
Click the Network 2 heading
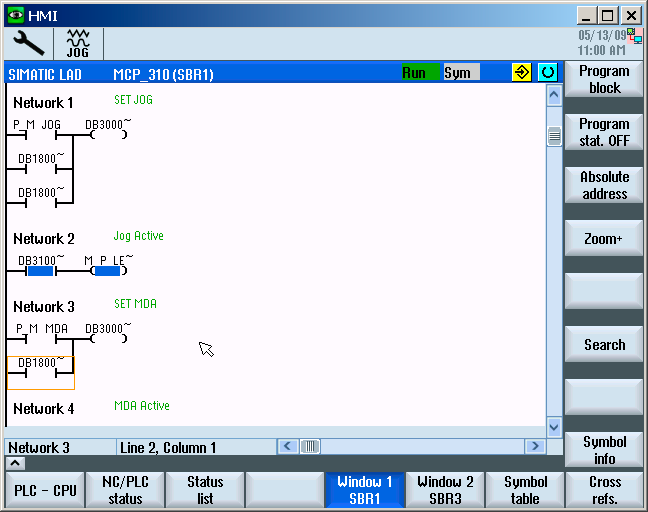(44, 238)
